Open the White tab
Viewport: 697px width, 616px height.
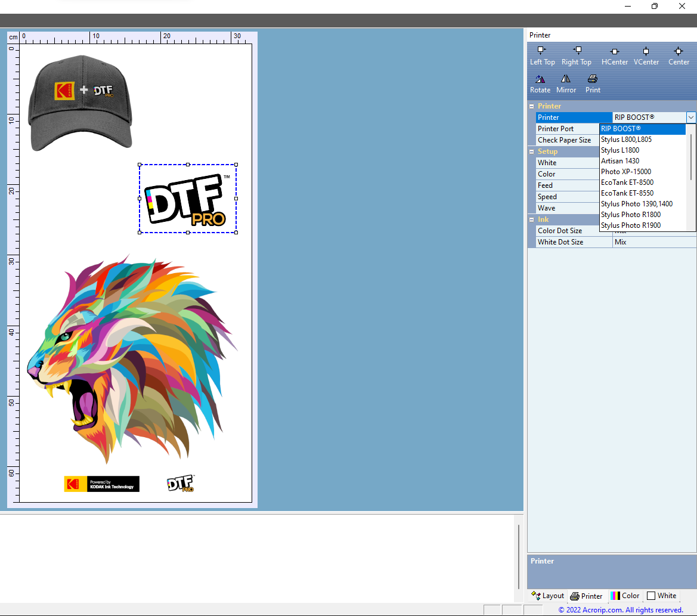pyautogui.click(x=662, y=596)
